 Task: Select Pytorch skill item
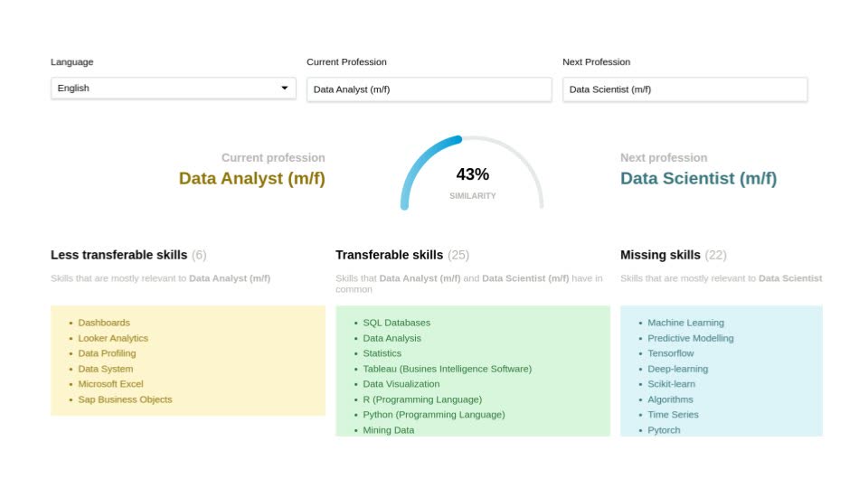coord(665,430)
